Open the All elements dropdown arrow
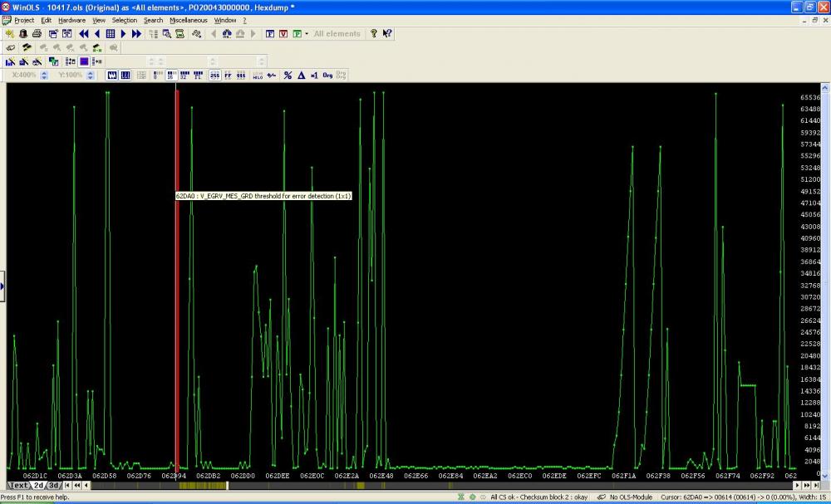831x504 pixels. coord(307,34)
